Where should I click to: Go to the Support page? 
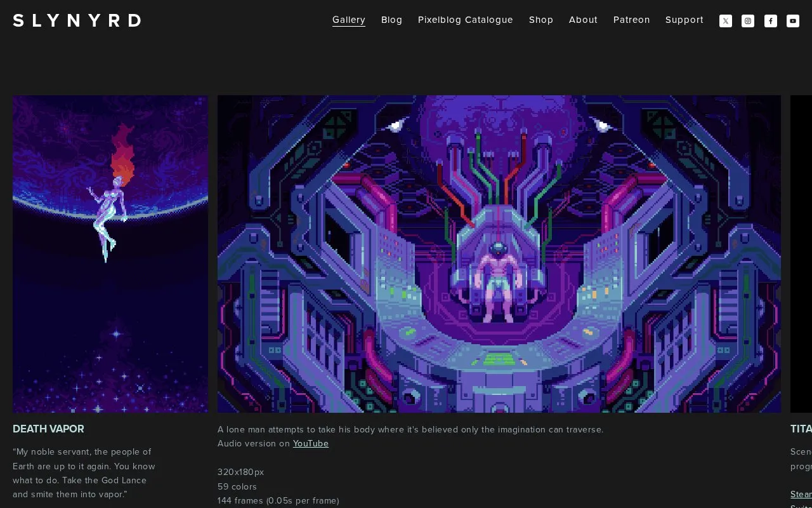point(684,20)
